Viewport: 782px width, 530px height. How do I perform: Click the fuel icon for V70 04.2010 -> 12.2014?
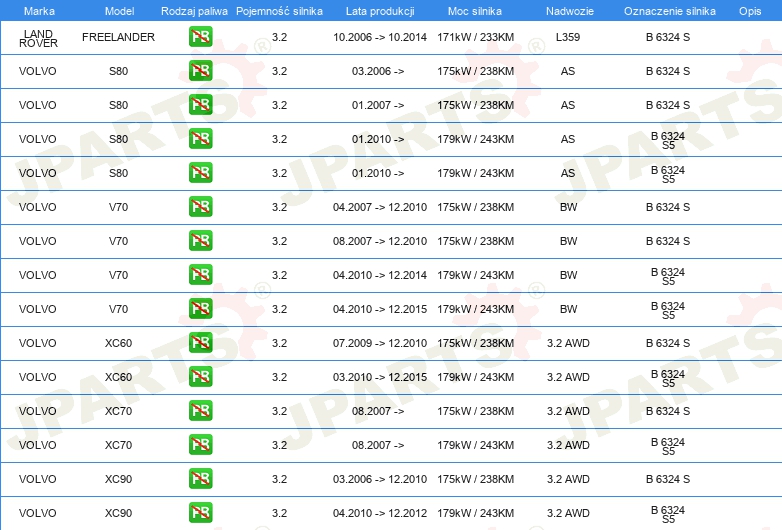click(x=200, y=275)
